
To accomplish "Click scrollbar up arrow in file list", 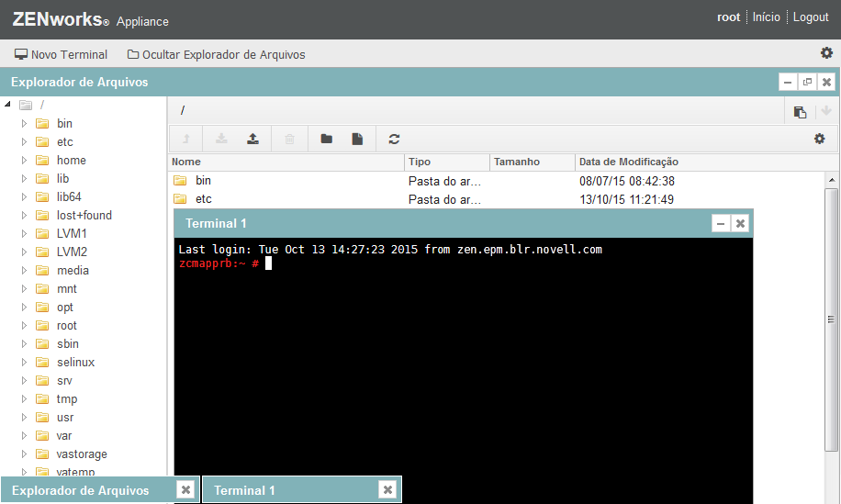I will tap(831, 180).
